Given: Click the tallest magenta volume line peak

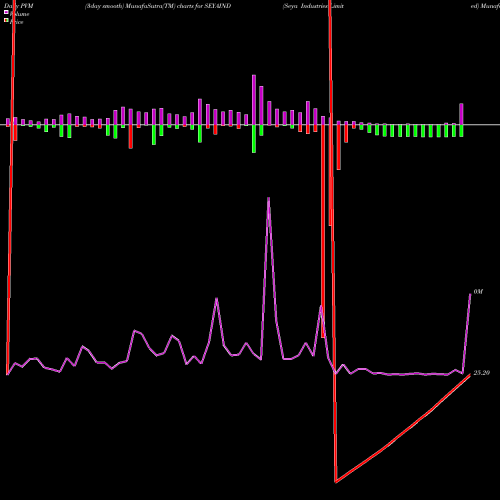Looking at the screenshot, I should [x=269, y=198].
